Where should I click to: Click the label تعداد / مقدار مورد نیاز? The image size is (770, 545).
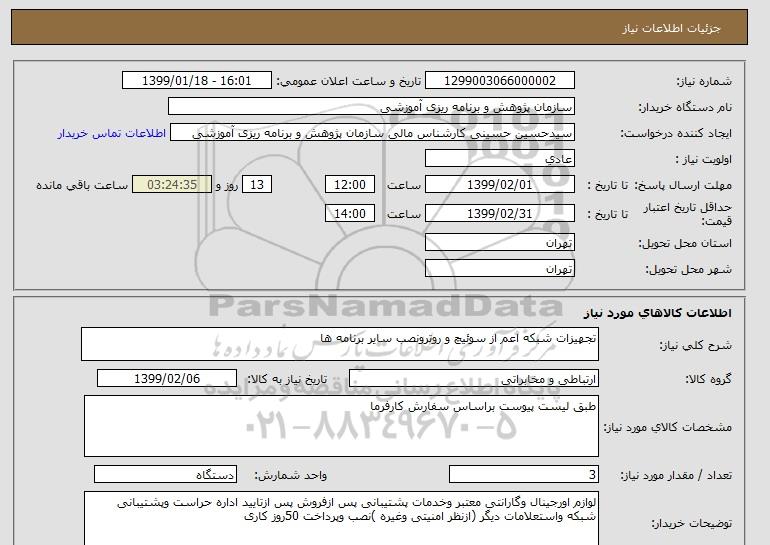[x=676, y=475]
